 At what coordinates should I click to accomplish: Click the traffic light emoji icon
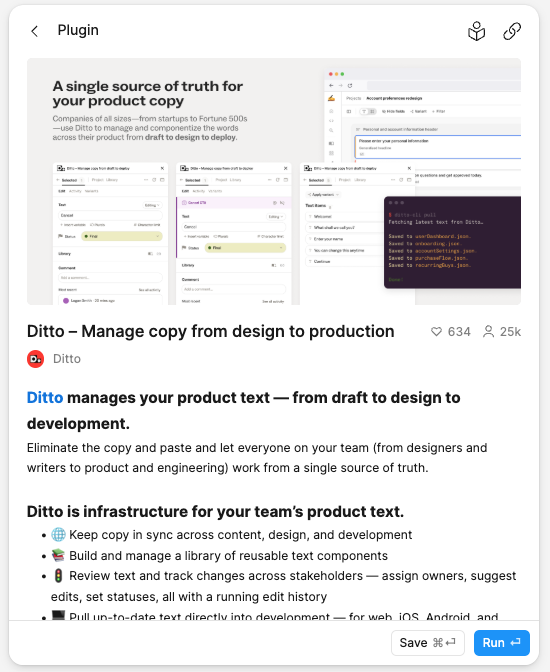point(58,576)
